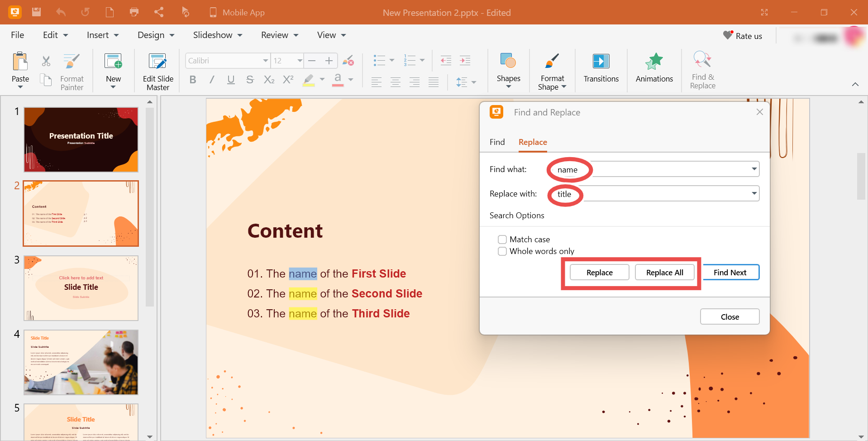The image size is (868, 441).
Task: Click the Print icon
Action: click(134, 12)
